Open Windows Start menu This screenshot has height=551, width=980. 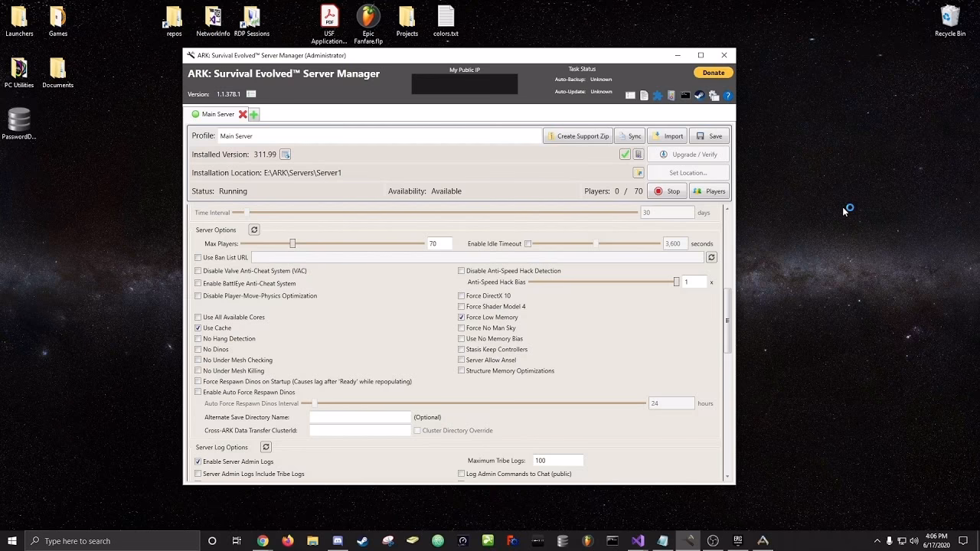tap(12, 541)
